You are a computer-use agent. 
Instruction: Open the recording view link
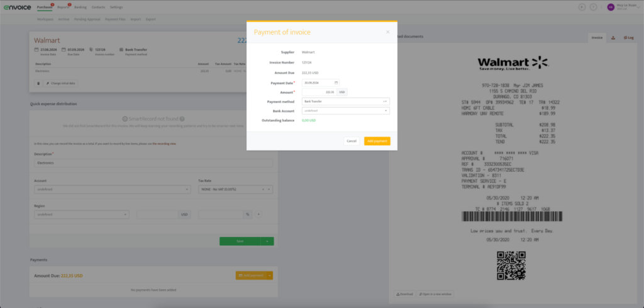click(164, 144)
